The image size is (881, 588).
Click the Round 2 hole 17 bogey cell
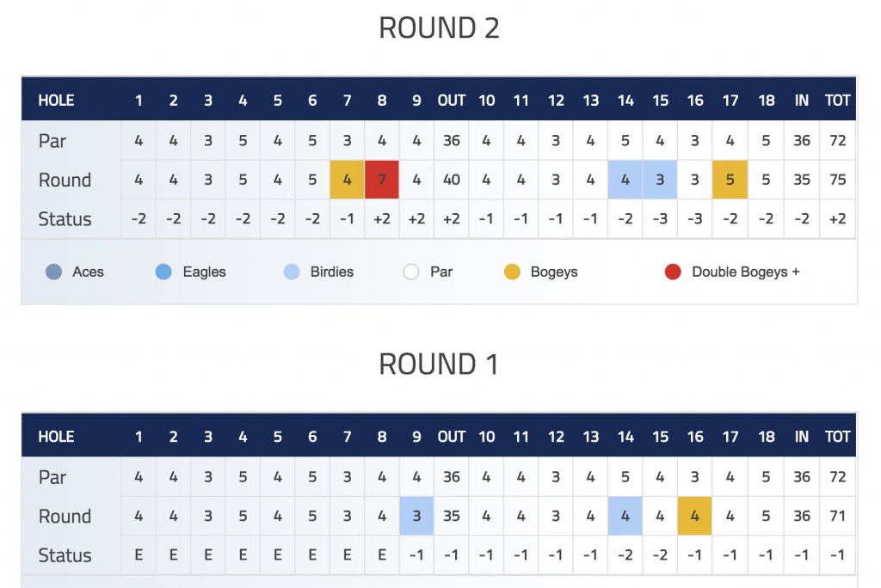pos(730,180)
